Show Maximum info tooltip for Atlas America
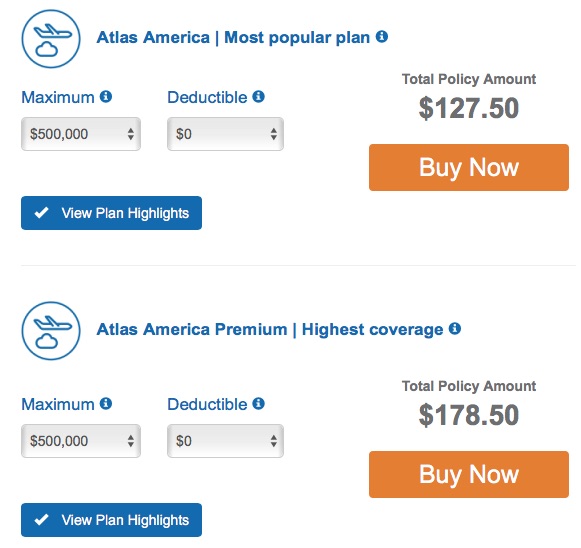 pos(106,96)
